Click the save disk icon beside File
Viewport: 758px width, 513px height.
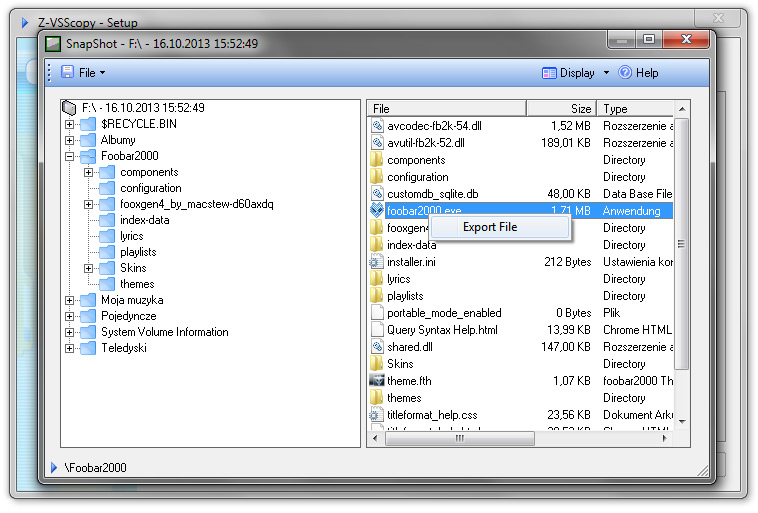click(x=68, y=72)
